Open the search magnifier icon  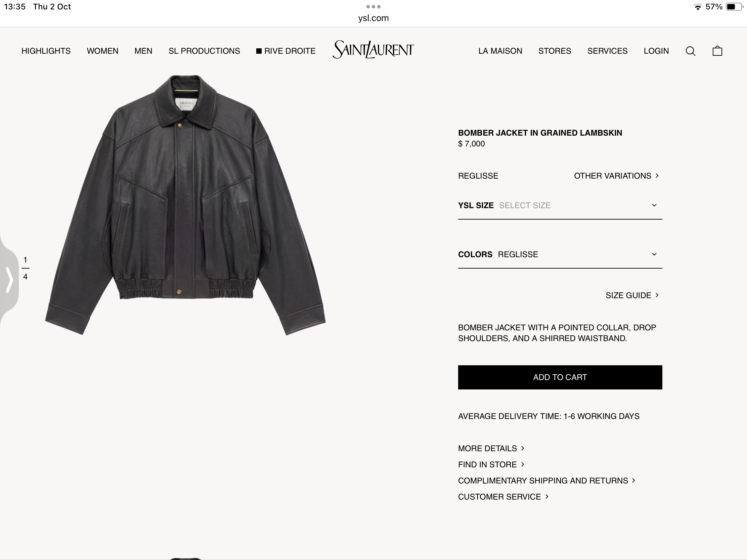pyautogui.click(x=690, y=51)
